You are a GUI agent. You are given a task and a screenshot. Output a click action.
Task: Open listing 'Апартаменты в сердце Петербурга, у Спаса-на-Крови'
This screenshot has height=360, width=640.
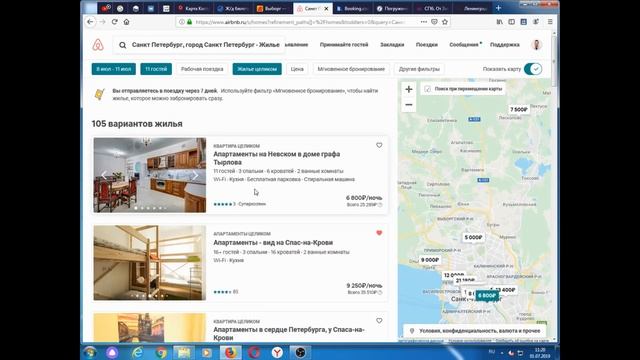click(289, 333)
